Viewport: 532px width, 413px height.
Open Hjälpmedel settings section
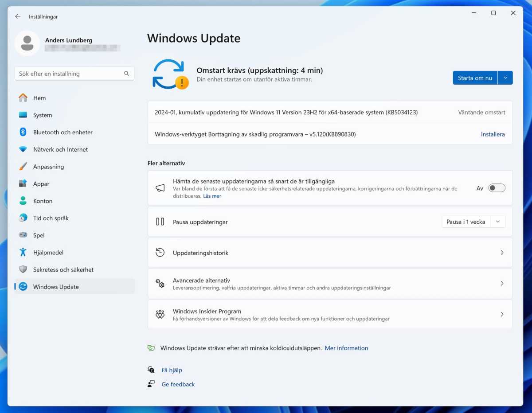74,253
